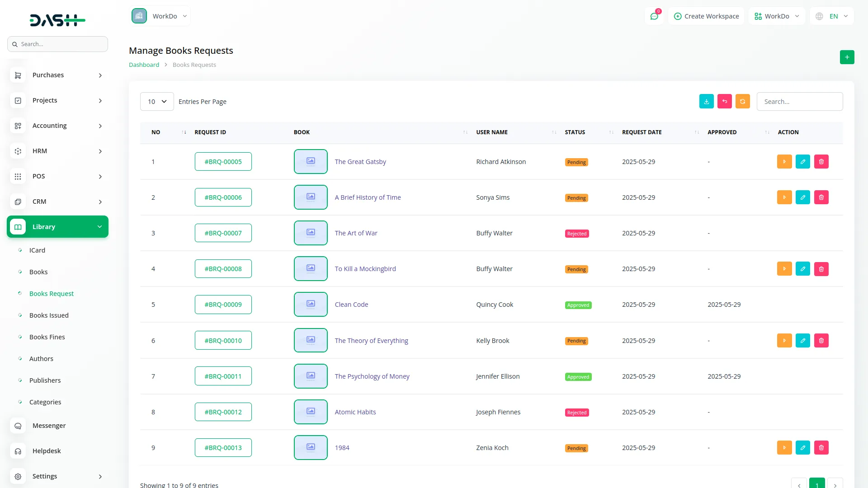
Task: Click the Clean Code book thumbnail
Action: (311, 305)
